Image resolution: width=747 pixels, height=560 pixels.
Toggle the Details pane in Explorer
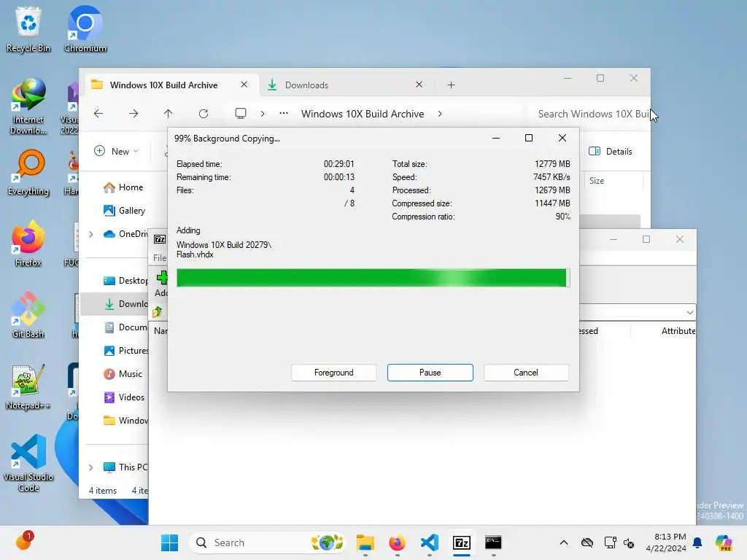pos(611,151)
